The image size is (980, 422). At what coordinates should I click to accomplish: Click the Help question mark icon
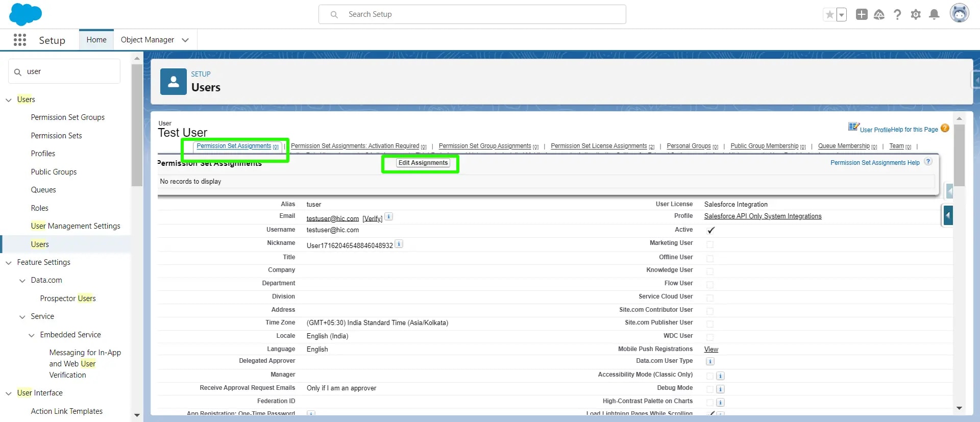click(897, 14)
